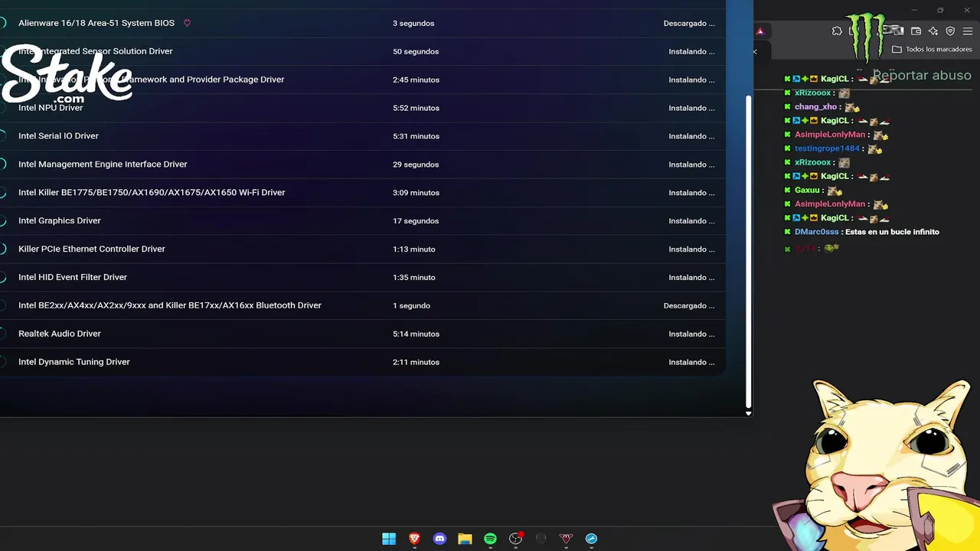
Task: Select Realtek Audio Driver entry
Action: click(362, 334)
